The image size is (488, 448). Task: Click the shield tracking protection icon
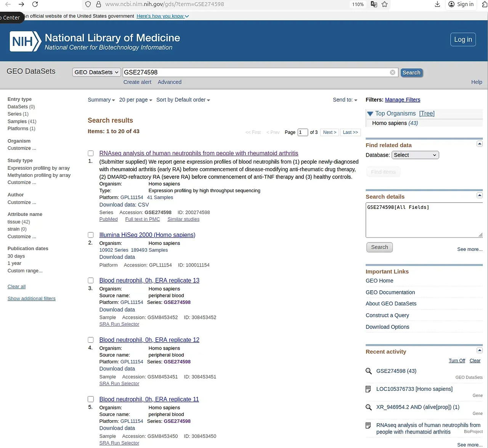click(x=88, y=4)
